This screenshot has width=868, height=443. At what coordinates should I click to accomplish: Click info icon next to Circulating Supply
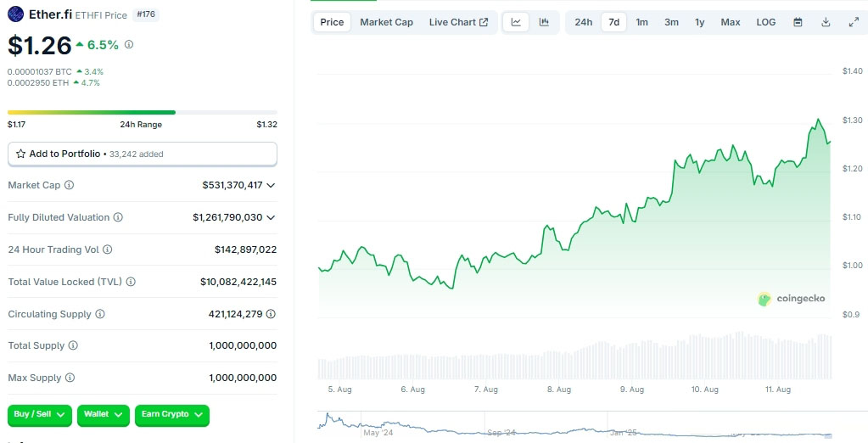pos(100,314)
